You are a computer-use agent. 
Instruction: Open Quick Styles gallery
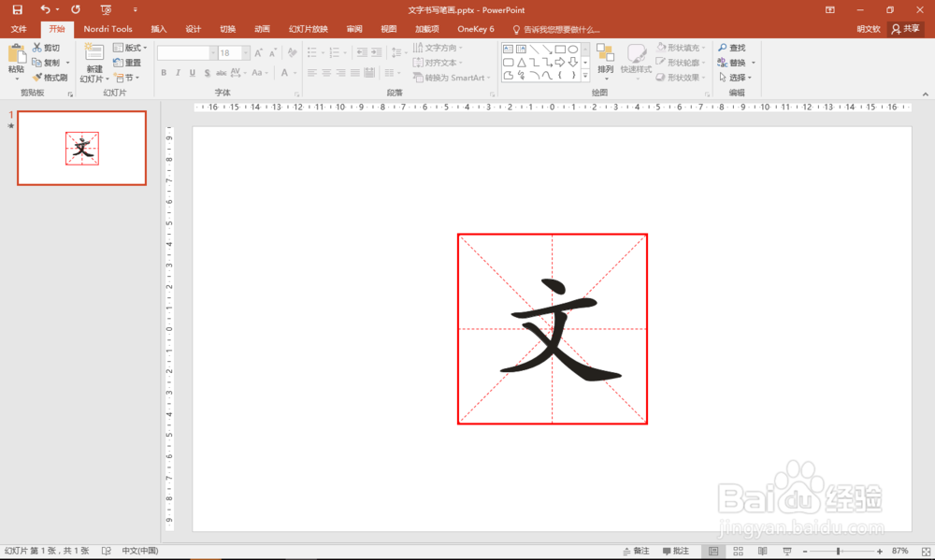636,60
